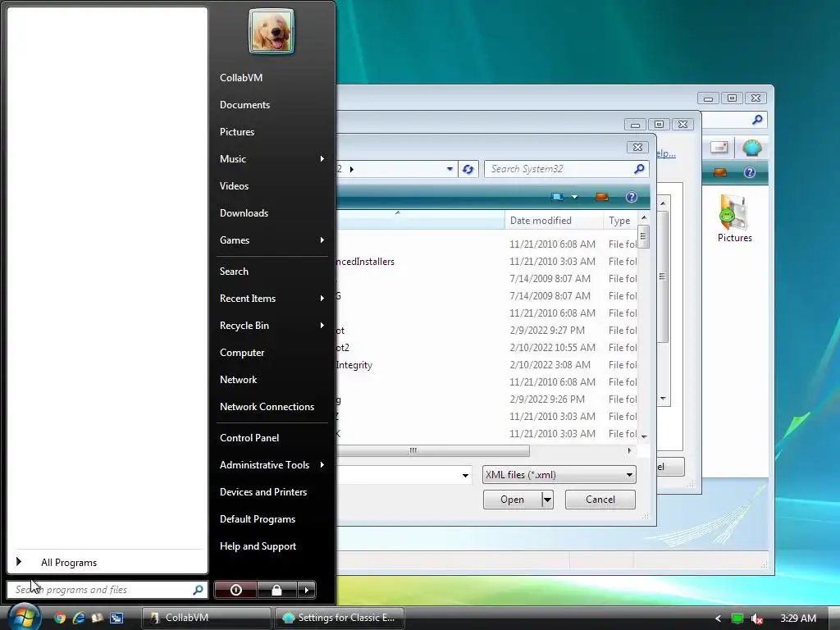Show hidden tray icons arrow
The image size is (840, 630).
718,619
